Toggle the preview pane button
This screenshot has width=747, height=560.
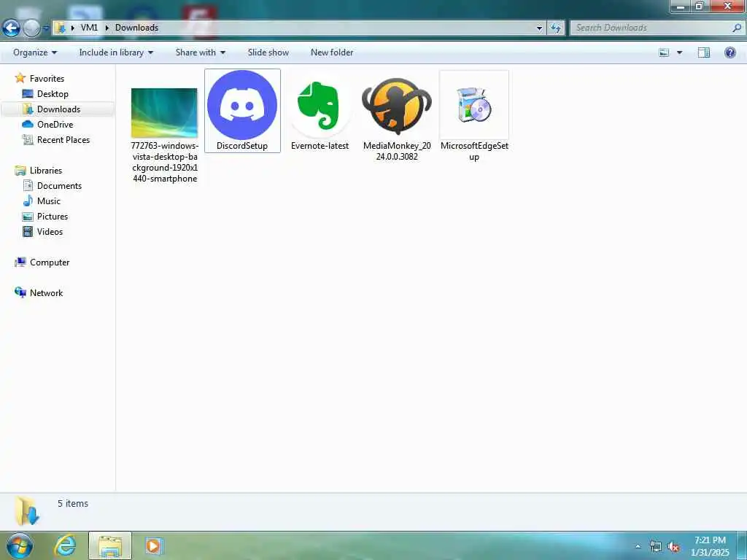click(704, 52)
